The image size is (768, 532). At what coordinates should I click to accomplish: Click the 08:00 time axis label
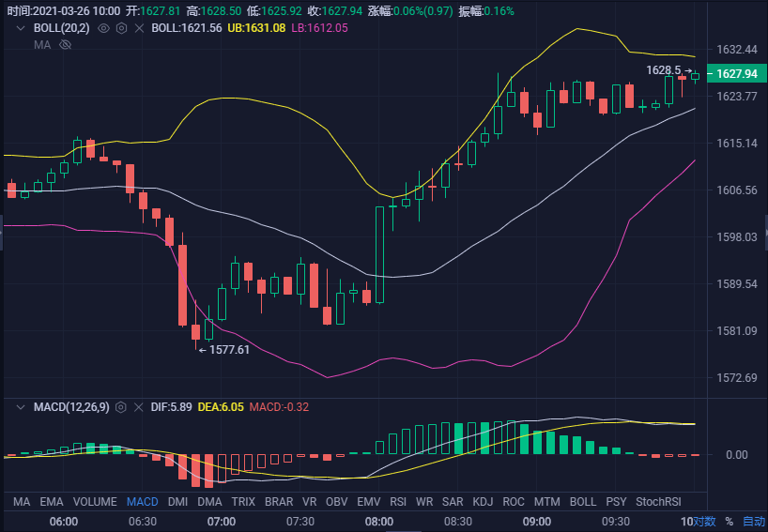pos(379,522)
